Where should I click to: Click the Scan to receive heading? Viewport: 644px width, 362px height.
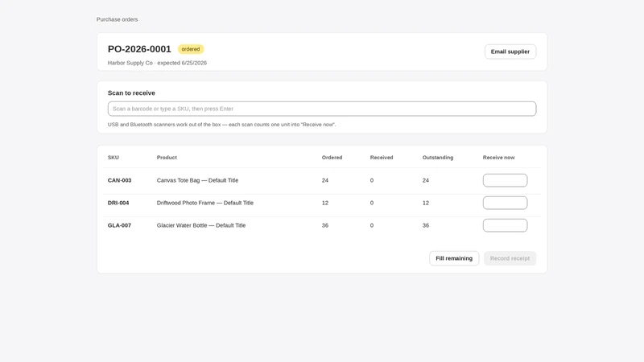coord(131,93)
